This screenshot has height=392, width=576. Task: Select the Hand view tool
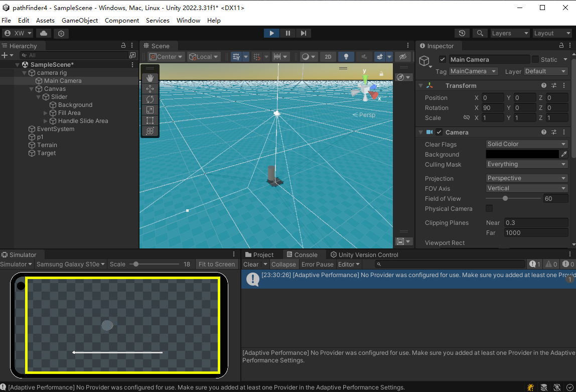(150, 78)
